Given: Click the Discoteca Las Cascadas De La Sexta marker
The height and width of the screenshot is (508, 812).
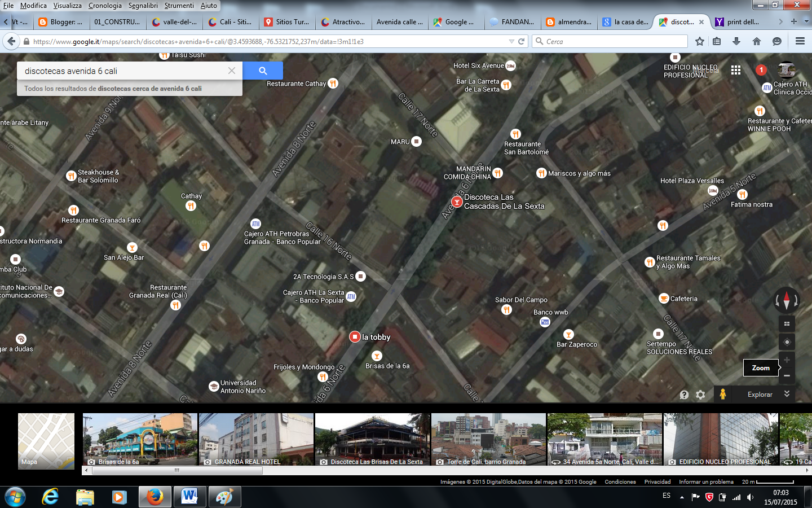Looking at the screenshot, I should click(x=457, y=202).
